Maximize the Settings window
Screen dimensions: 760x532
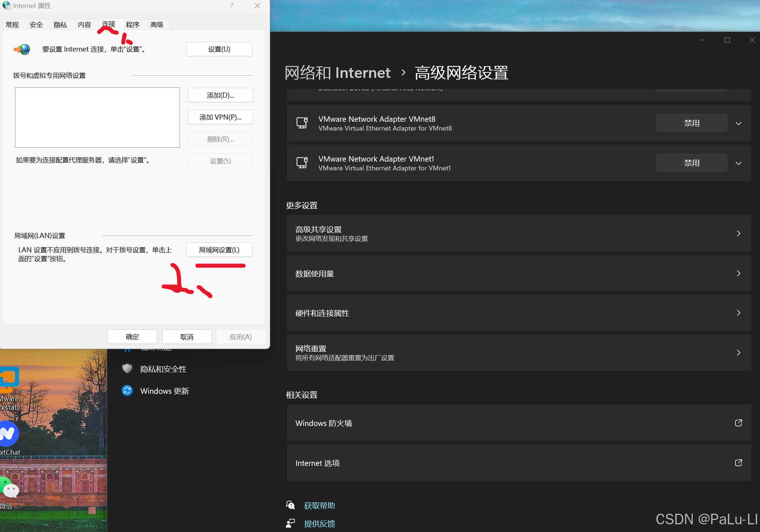[x=727, y=40]
